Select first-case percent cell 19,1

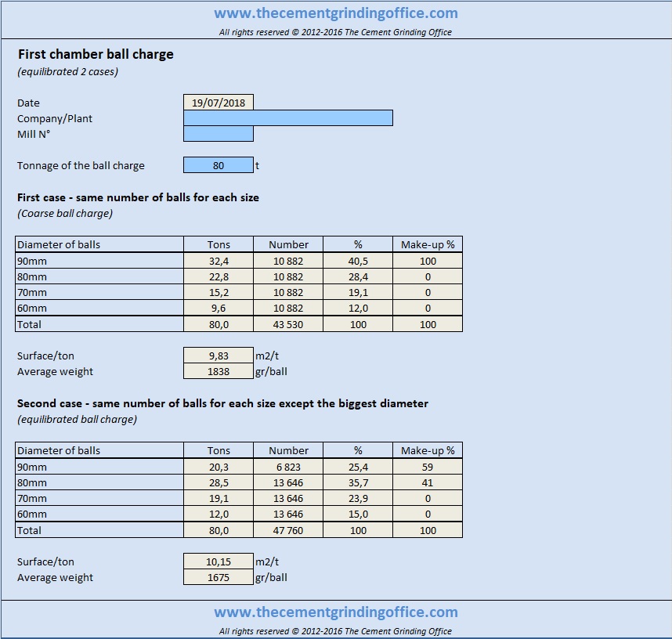point(358,292)
